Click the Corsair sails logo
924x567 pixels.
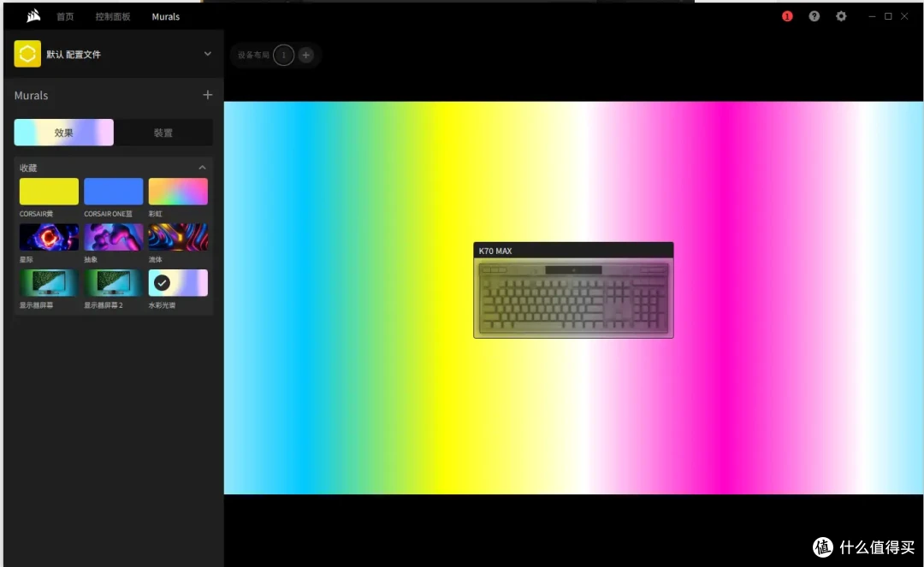pyautogui.click(x=33, y=16)
